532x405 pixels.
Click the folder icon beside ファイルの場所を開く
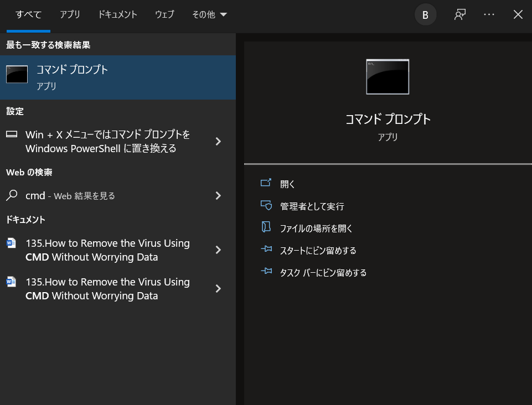click(266, 228)
